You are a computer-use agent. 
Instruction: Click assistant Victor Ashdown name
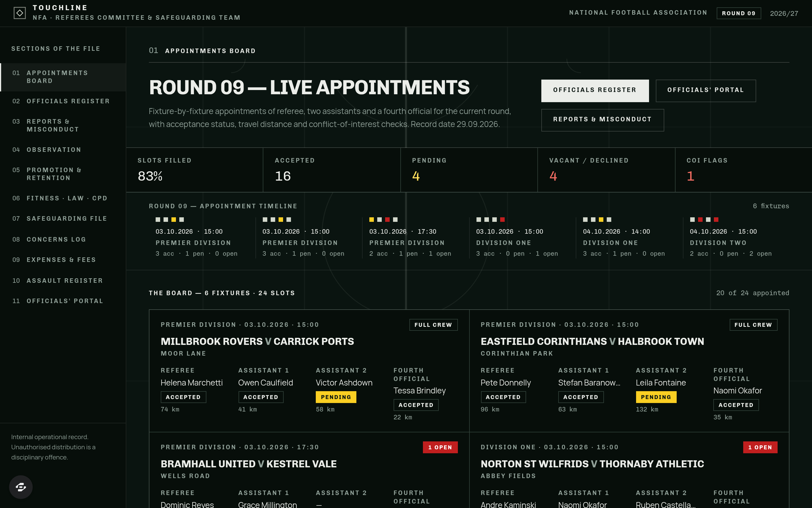tap(344, 383)
